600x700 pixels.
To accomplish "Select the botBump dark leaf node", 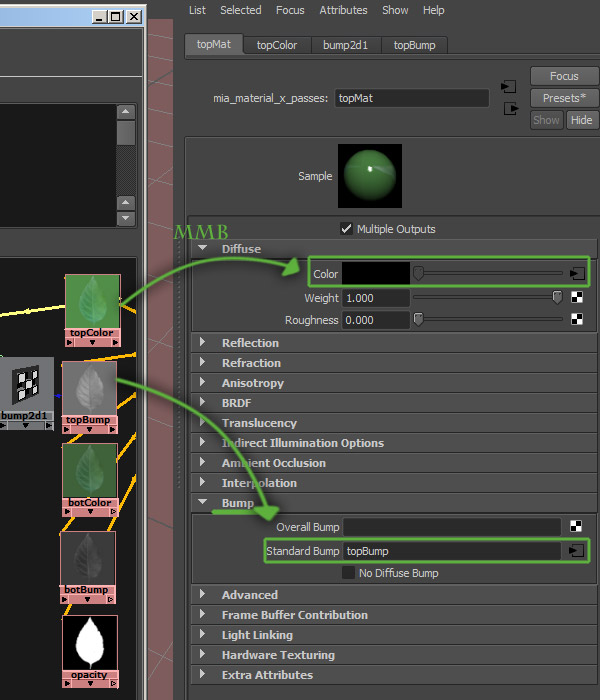I will pos(88,558).
